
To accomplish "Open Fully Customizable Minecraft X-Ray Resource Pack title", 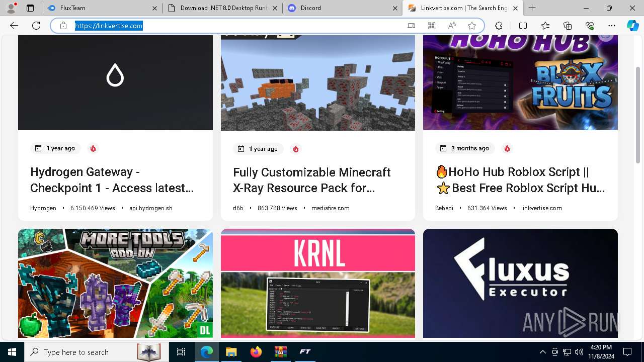I will coord(312,180).
